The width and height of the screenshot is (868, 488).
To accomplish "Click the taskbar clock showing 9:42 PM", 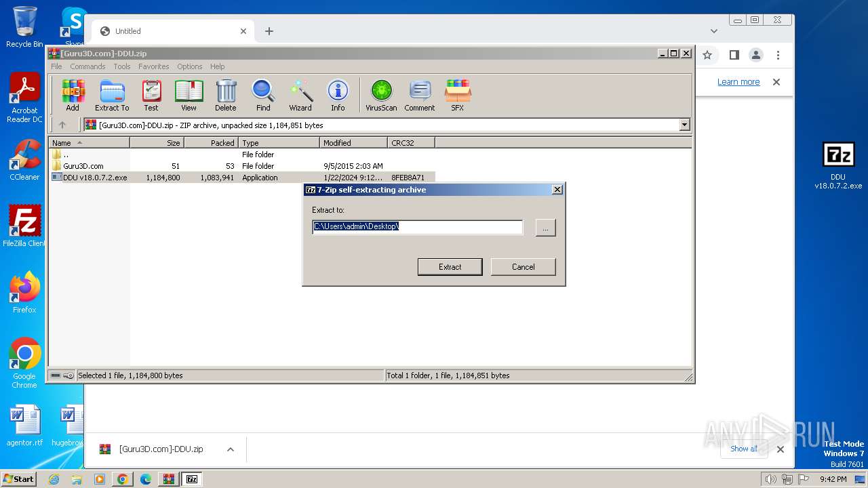I will 833,479.
